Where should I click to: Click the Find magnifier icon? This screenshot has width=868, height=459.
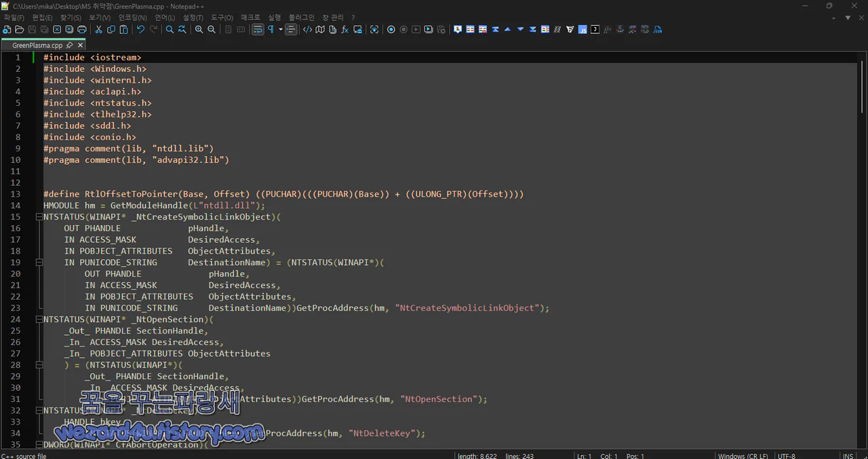coord(170,30)
